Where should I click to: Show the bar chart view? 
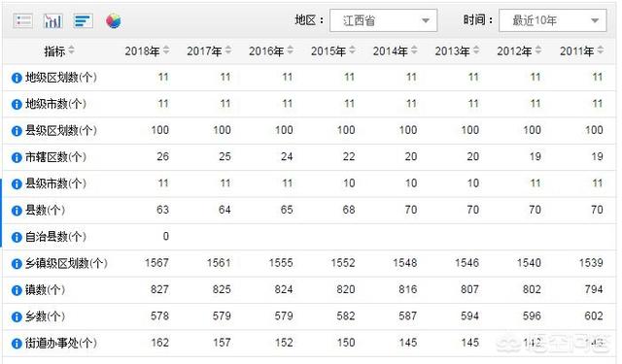click(52, 21)
